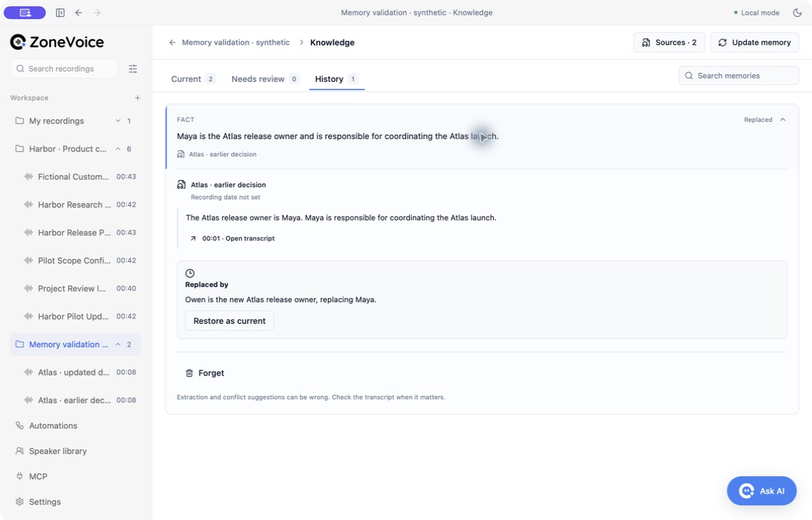Image resolution: width=812 pixels, height=520 pixels.
Task: Open the Harbor Pilot Upd... recording
Action: [x=80, y=316]
